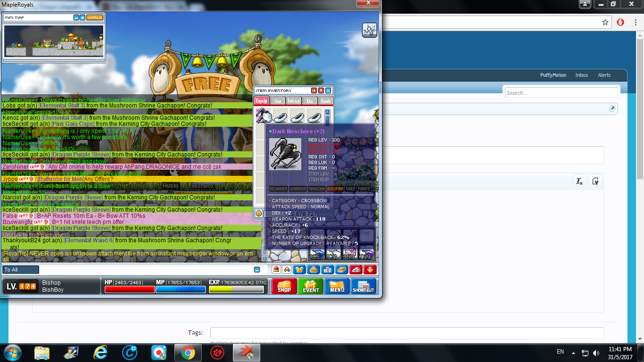Click the red cash shop hat icon in the quickbar

(276, 270)
